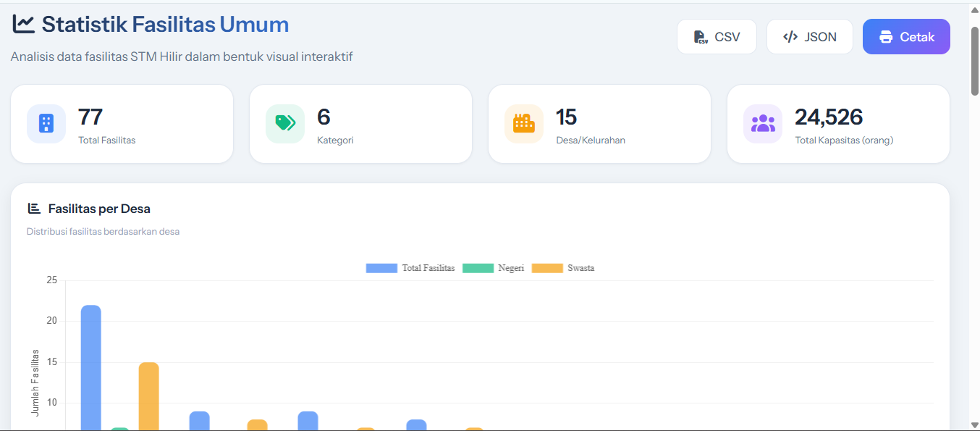
Task: Click the bar chart icon beside Fasilitas per Desa
Action: coord(34,209)
